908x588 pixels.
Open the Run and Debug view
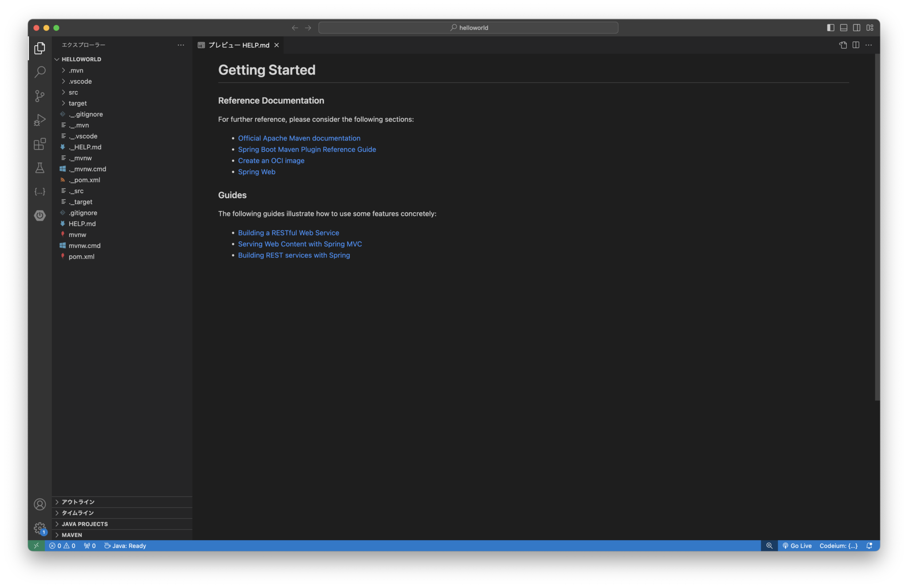pos(39,120)
